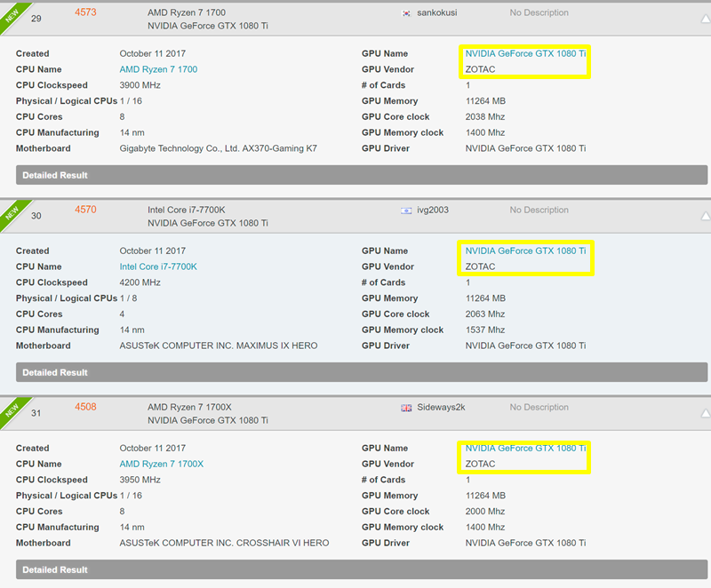The height and width of the screenshot is (588, 711).
Task: Click the CPU Clockspeed value 3900 MHz
Action: 140,85
